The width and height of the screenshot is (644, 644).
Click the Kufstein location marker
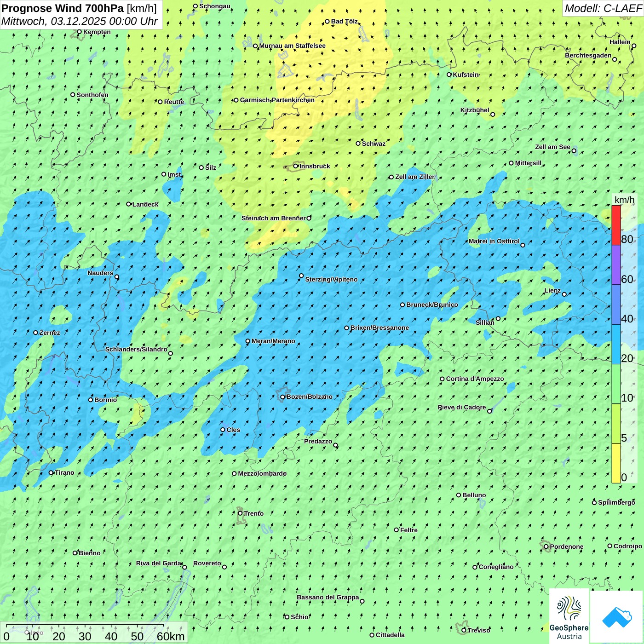click(449, 75)
